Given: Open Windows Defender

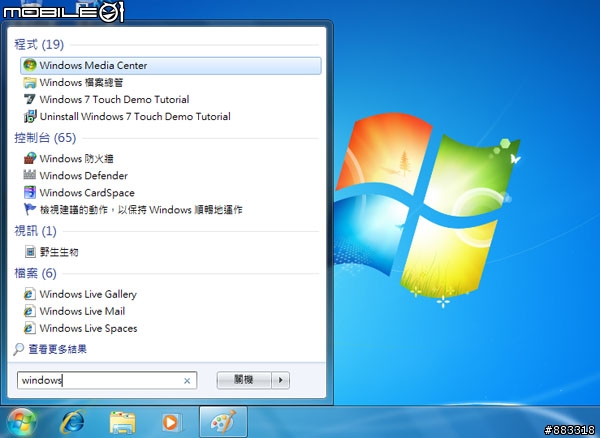Looking at the screenshot, I should coord(84,176).
